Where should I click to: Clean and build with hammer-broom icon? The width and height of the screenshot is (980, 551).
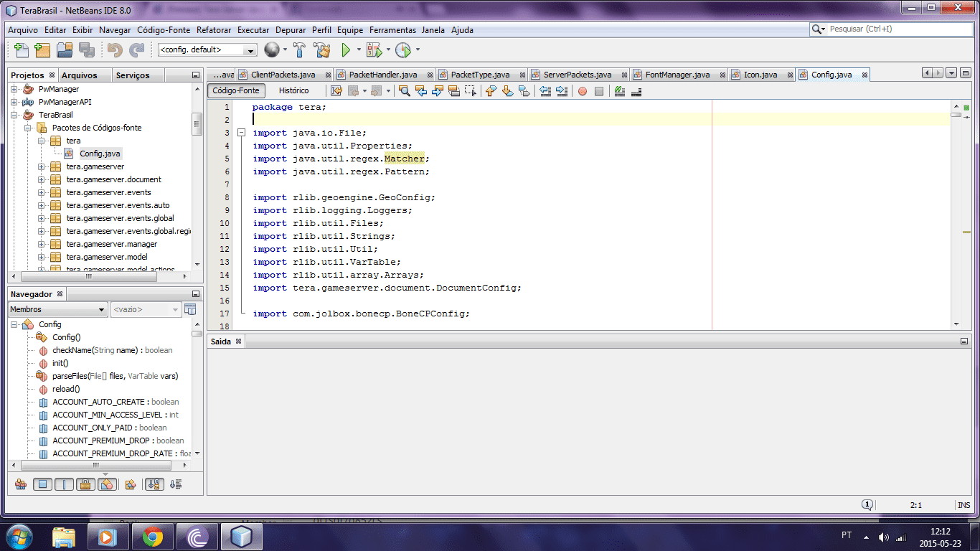point(322,50)
